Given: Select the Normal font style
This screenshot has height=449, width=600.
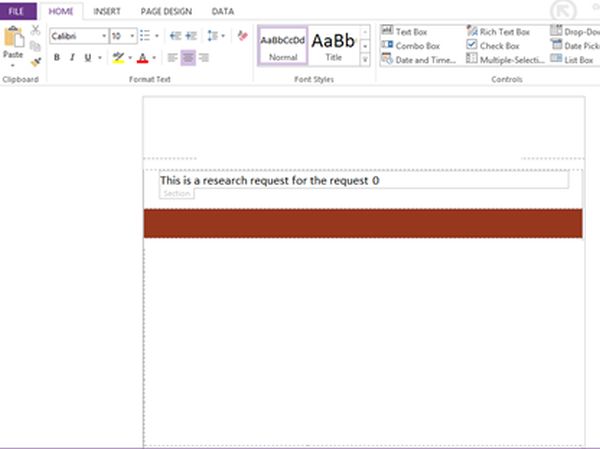Looking at the screenshot, I should coord(283,46).
